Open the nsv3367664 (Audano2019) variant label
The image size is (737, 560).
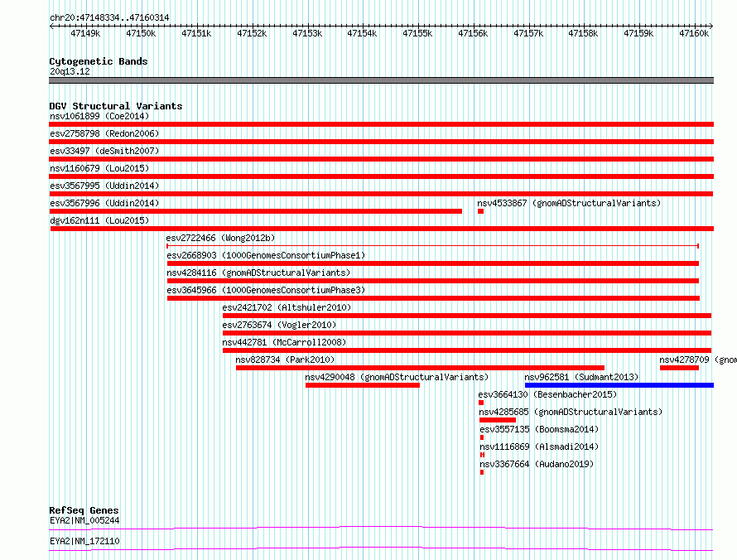537,464
